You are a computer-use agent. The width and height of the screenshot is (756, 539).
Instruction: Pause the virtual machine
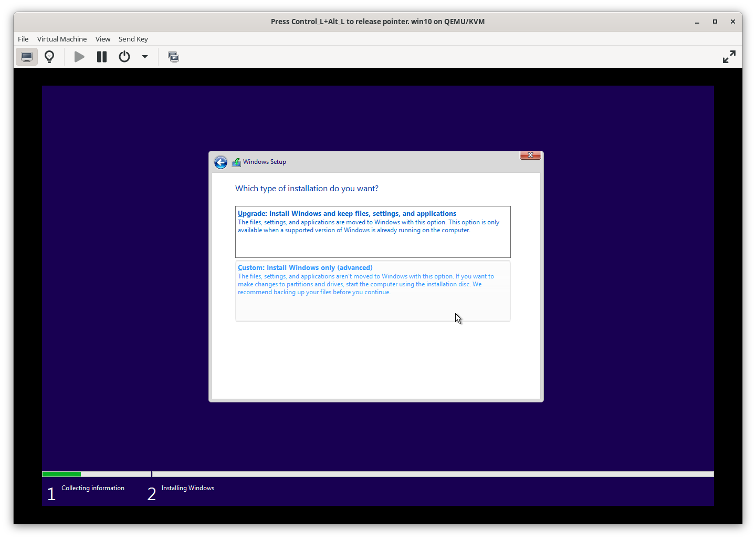[x=102, y=57]
